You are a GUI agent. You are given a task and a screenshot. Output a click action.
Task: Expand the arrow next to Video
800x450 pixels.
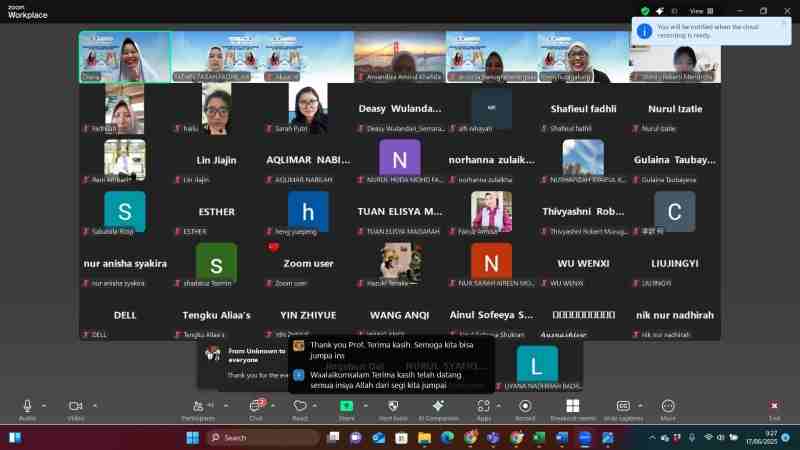95,405
